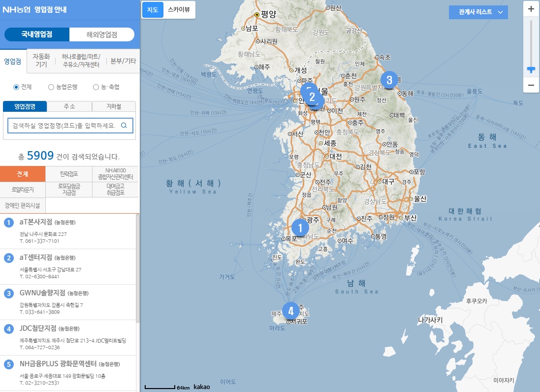This screenshot has width=540, height=392.
Task: Click the kakao map logo
Action: coord(202,387)
